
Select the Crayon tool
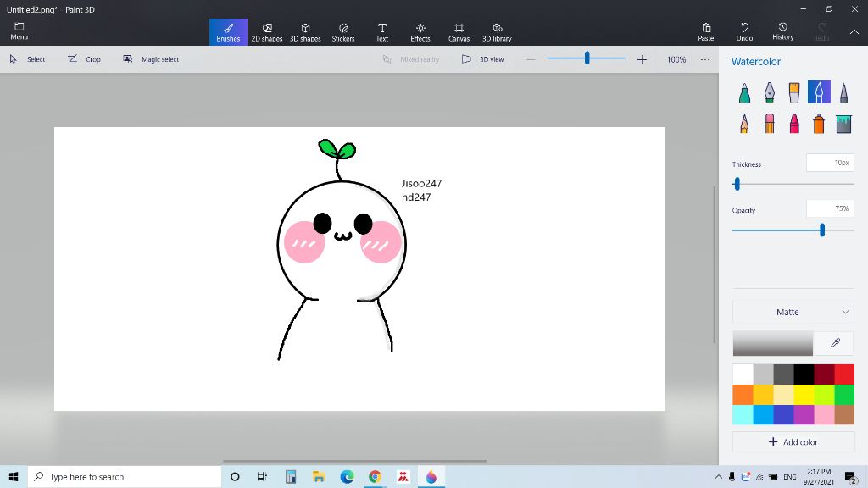794,124
